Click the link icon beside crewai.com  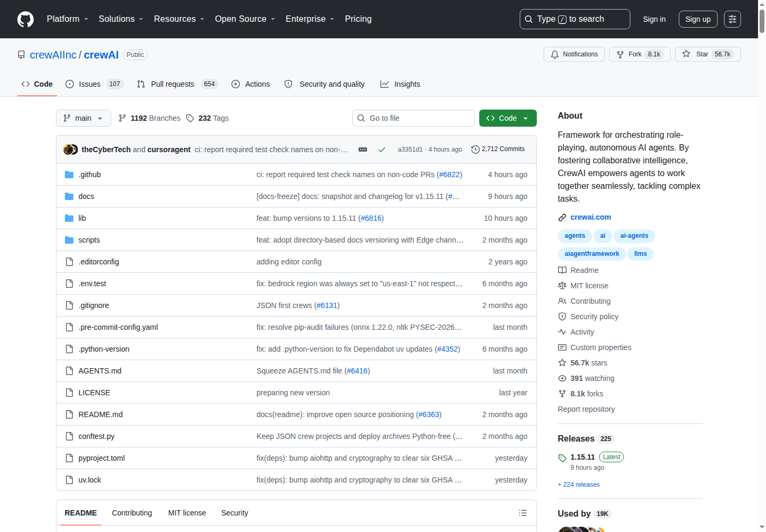point(562,218)
